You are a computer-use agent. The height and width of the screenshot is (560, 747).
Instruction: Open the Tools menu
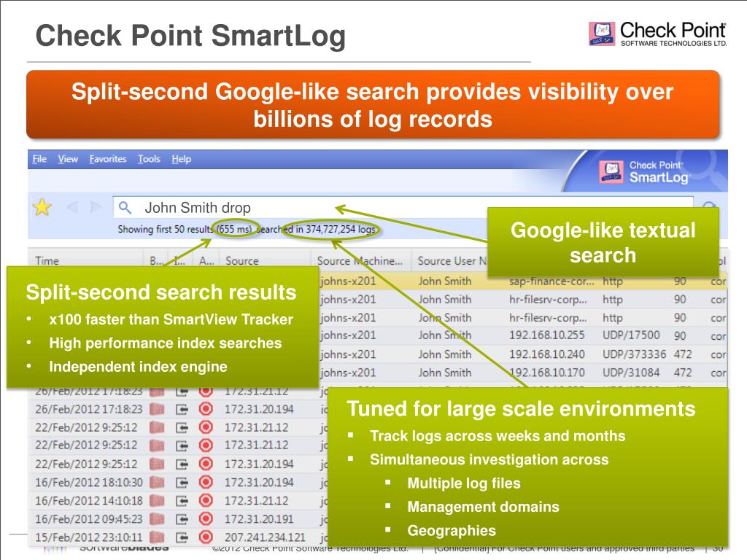(x=149, y=159)
